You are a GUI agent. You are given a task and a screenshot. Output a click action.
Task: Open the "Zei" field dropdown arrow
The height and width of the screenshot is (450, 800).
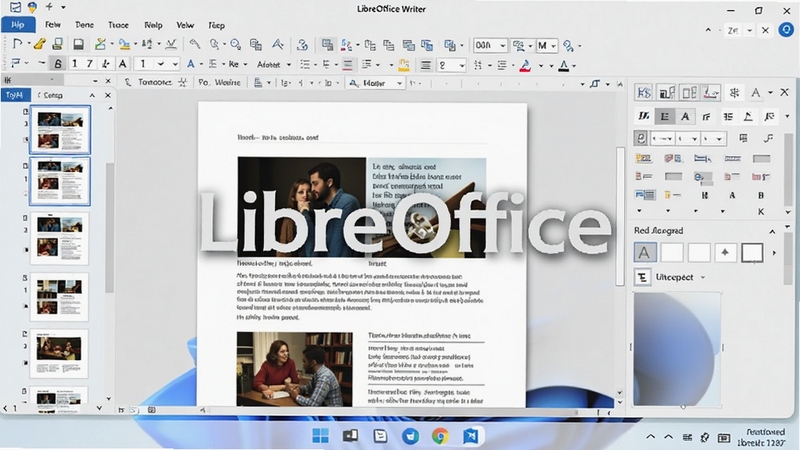point(749,31)
